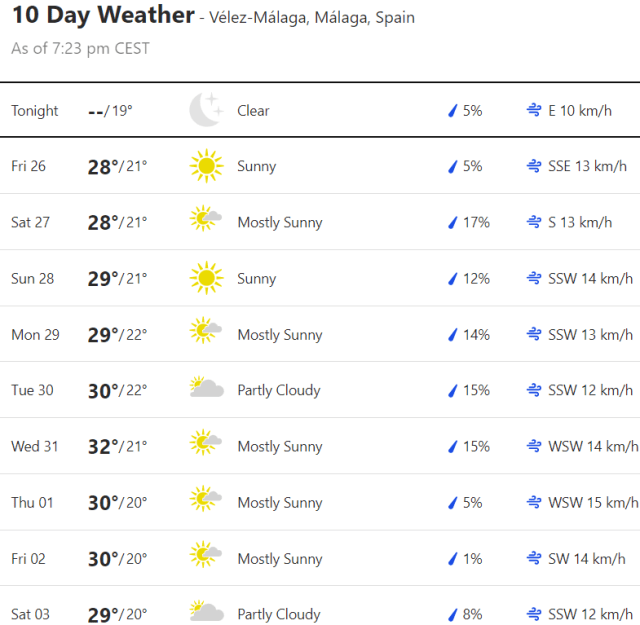
Task: Click the wind icon in Wed 31 row
Action: coord(534,447)
